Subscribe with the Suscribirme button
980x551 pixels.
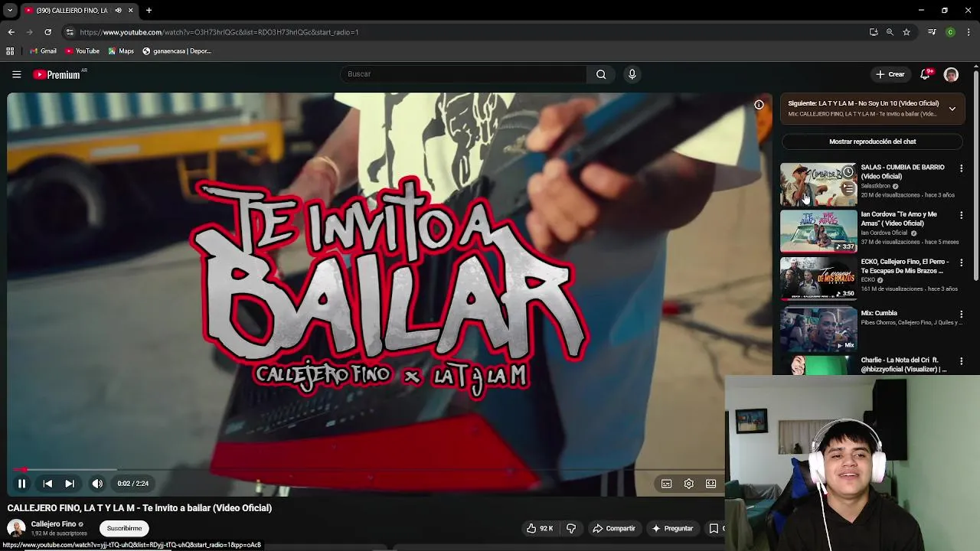(x=124, y=528)
